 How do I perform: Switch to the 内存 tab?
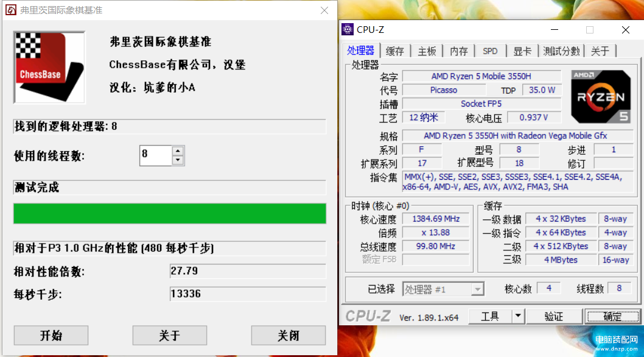[459, 51]
